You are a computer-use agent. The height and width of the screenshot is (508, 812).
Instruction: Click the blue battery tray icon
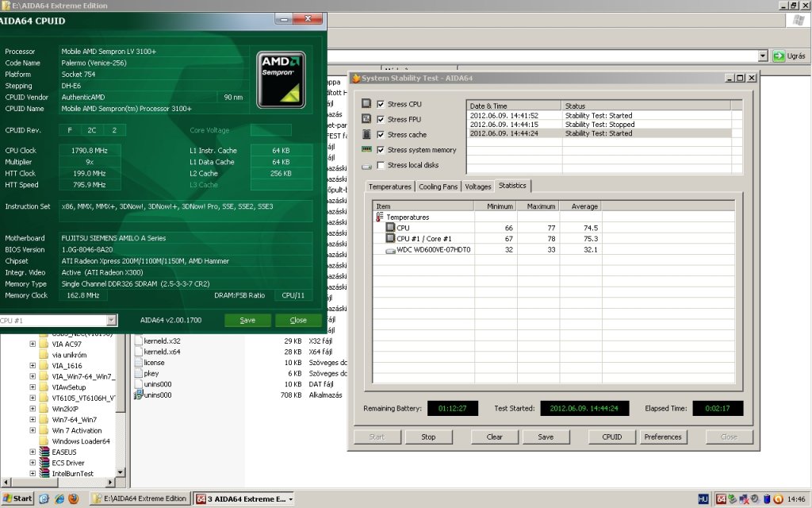767,498
